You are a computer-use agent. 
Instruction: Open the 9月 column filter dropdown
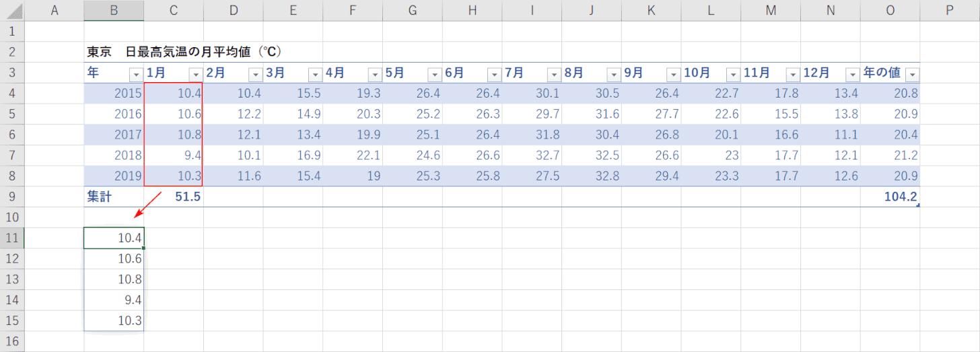(x=673, y=75)
